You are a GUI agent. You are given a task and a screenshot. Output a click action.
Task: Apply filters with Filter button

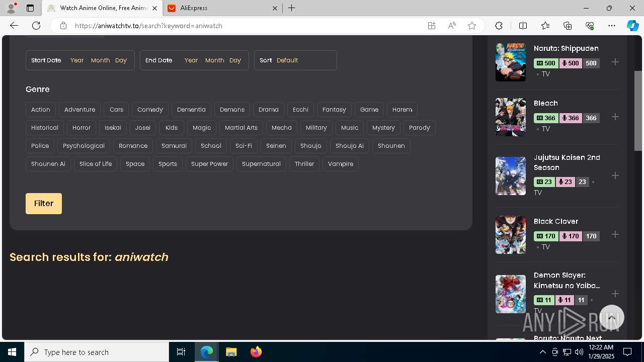tap(44, 204)
